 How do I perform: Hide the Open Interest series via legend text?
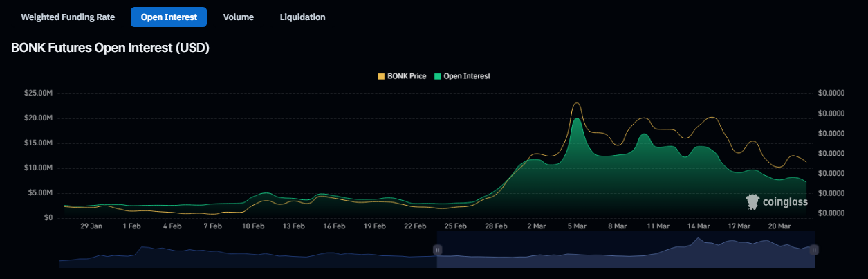[467, 76]
